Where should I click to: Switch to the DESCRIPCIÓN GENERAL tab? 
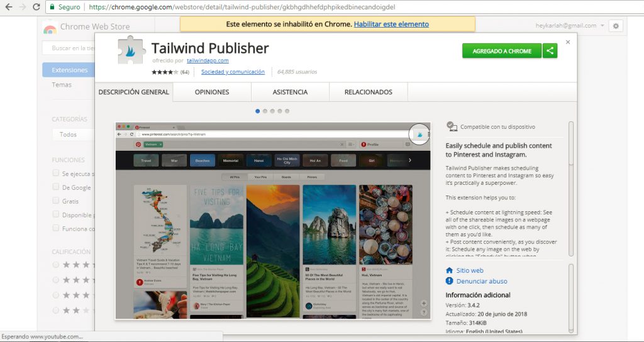(x=134, y=92)
